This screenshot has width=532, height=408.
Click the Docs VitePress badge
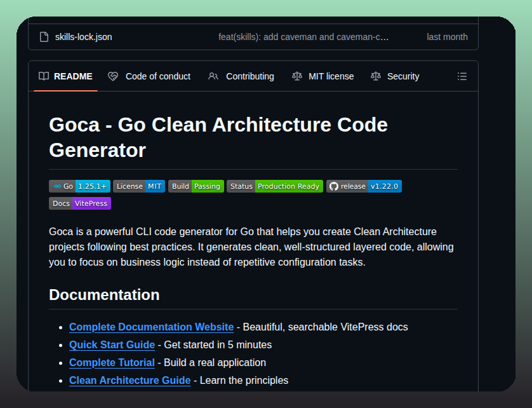tap(80, 203)
